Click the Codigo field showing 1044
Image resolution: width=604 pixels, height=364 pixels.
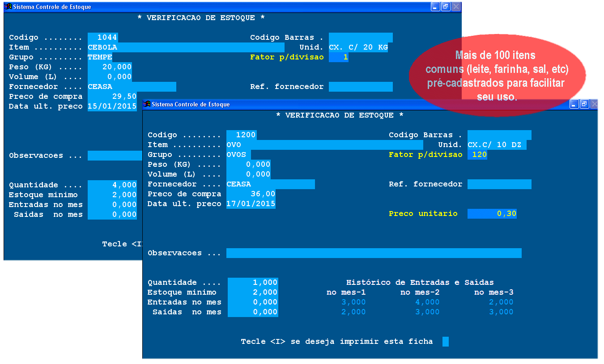coord(103,38)
